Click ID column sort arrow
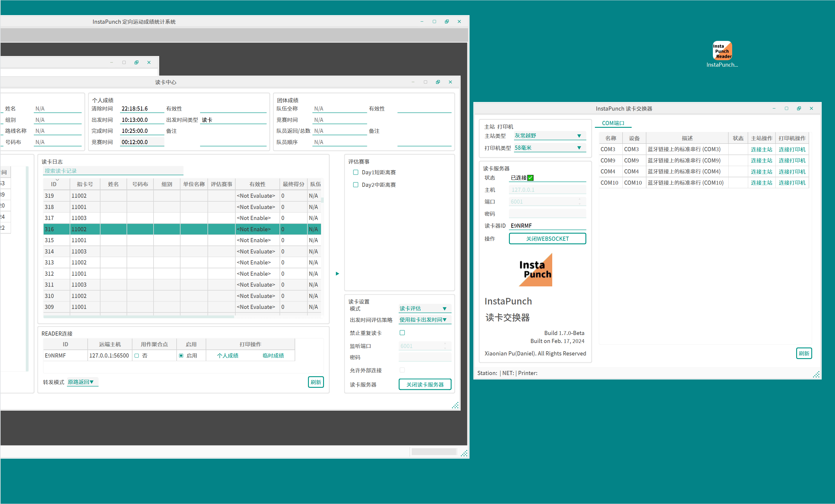835x504 pixels. 57,180
